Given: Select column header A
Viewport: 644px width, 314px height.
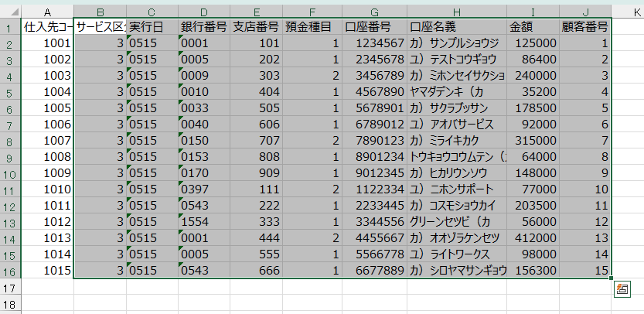Looking at the screenshot, I should click(47, 11).
